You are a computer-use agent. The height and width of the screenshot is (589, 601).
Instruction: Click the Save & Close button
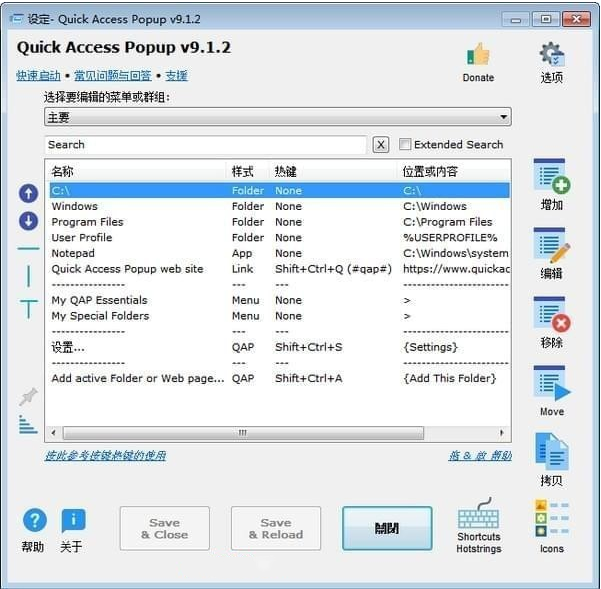click(x=165, y=528)
